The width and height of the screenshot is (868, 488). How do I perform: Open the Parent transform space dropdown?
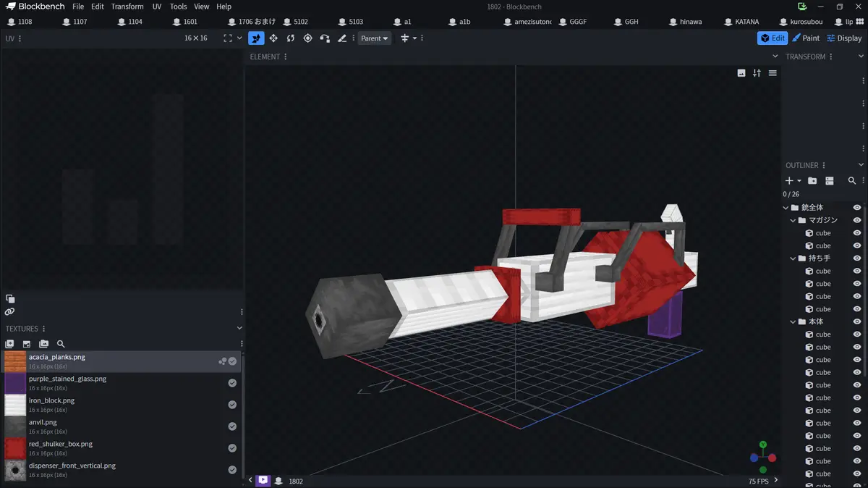(x=375, y=38)
